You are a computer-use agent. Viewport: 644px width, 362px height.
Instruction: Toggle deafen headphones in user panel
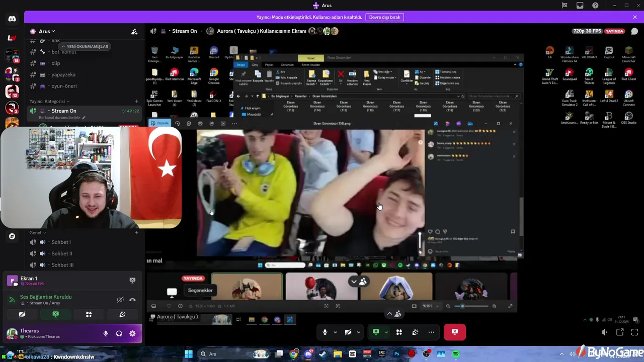[119, 333]
